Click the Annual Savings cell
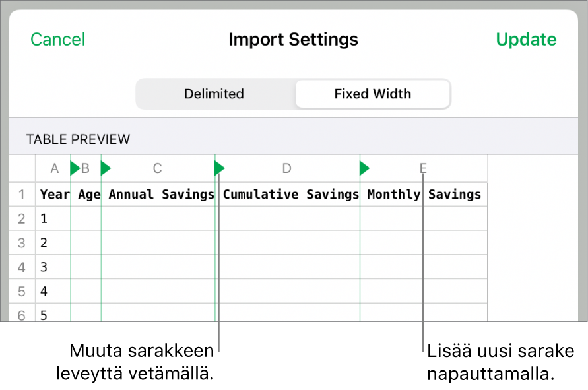Screen dimensions: 588x390 [x=161, y=195]
